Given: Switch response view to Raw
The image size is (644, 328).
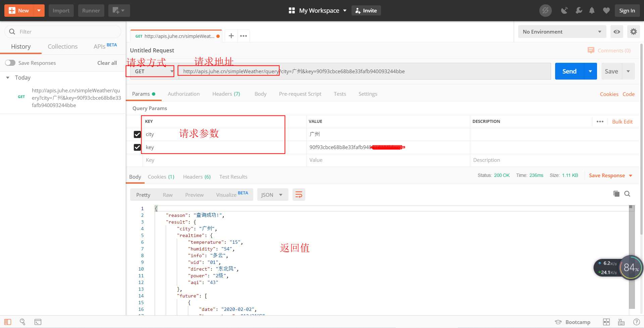Looking at the screenshot, I should [x=167, y=195].
